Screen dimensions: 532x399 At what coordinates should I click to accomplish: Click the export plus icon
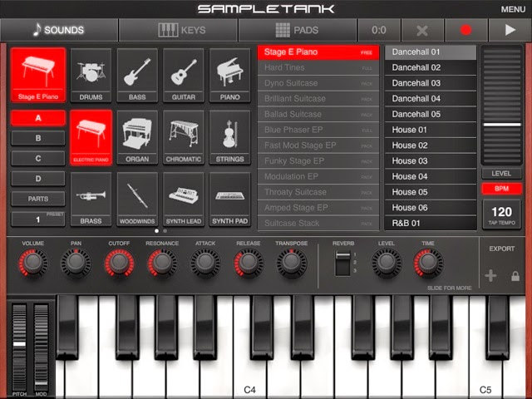tap(490, 276)
